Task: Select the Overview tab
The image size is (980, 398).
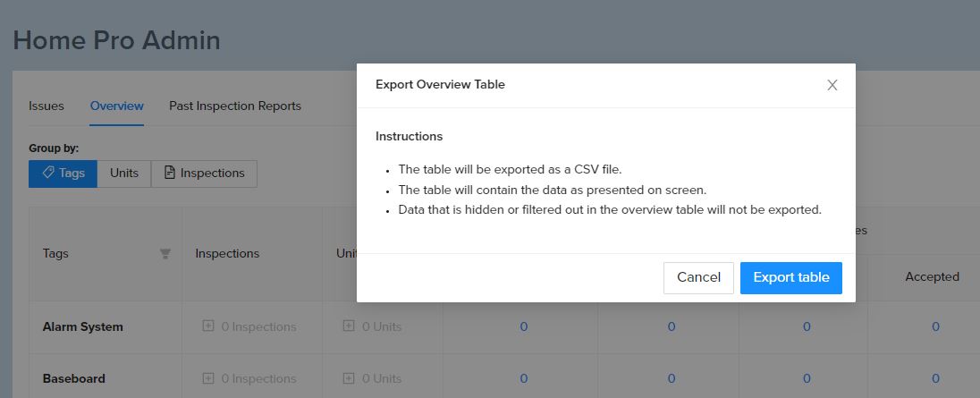Action: 117,106
